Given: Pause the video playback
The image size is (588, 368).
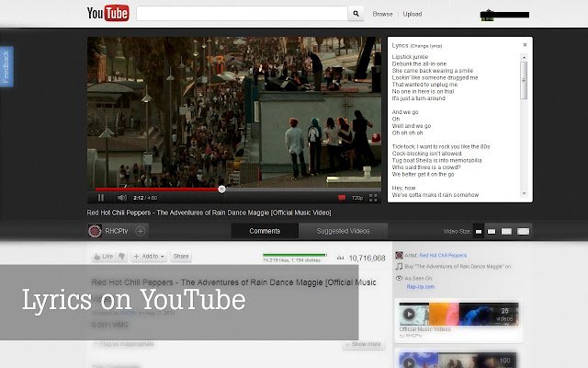Looking at the screenshot, I should [100, 198].
